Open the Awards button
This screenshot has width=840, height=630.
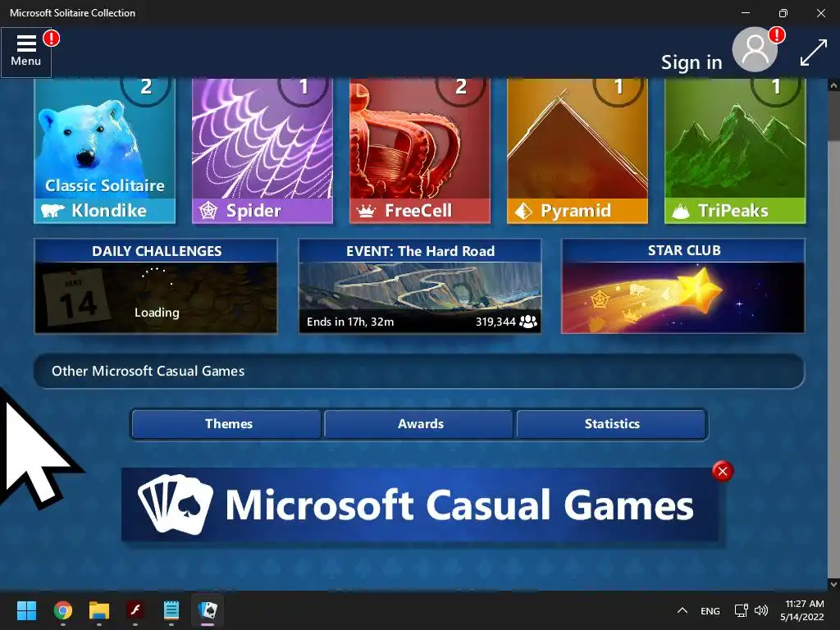tap(419, 424)
